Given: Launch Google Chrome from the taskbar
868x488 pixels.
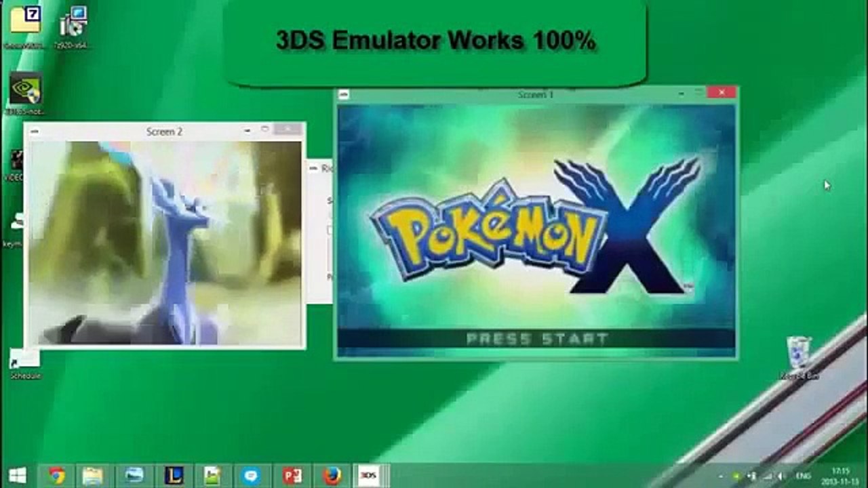Looking at the screenshot, I should click(x=57, y=476).
